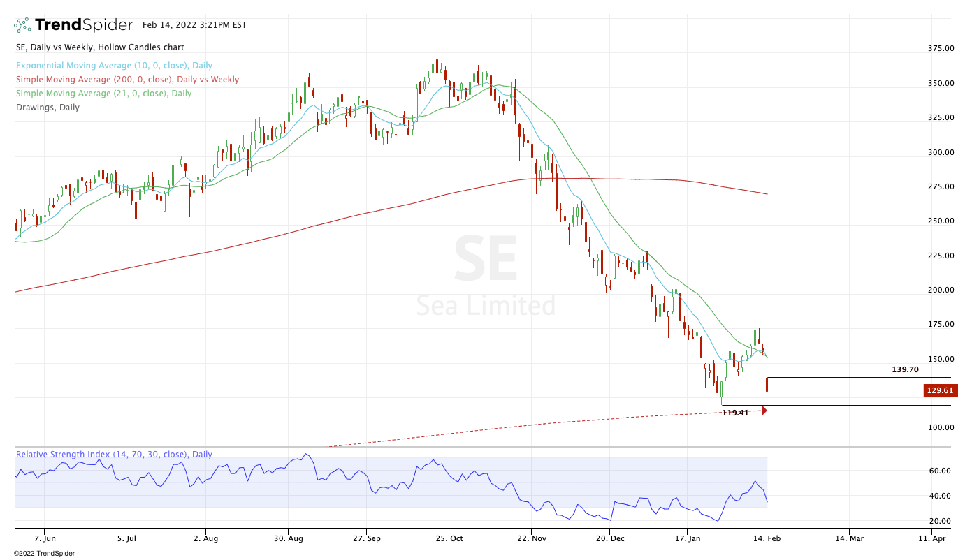Click the TrendSpider brand name text

point(84,25)
